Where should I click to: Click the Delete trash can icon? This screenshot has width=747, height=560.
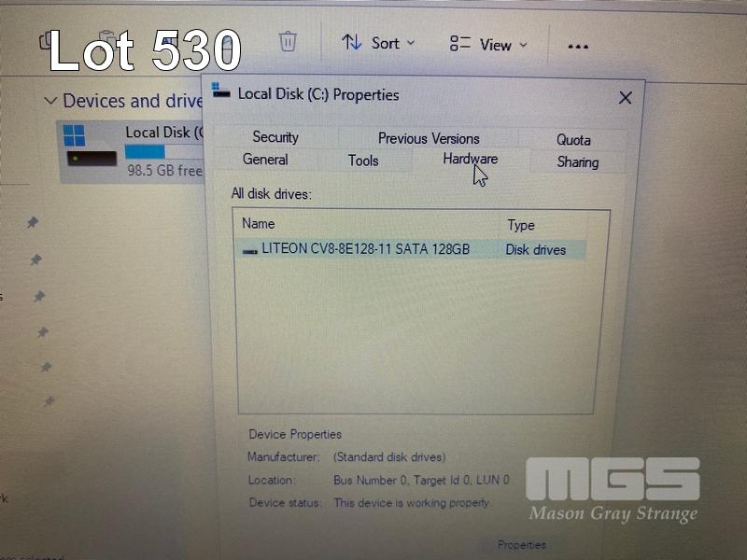coord(289,42)
